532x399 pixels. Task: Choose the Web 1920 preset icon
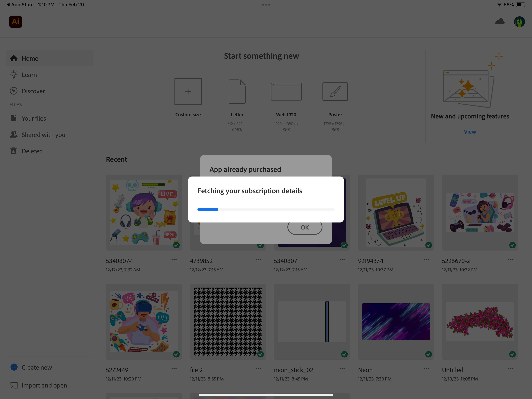[286, 91]
